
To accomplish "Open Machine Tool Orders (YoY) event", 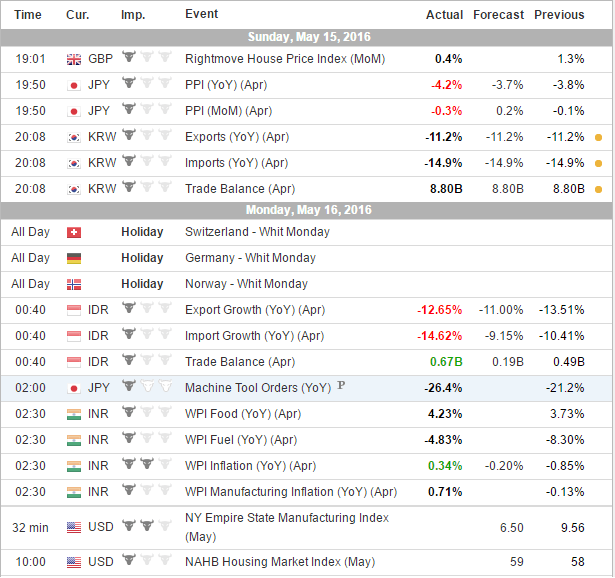I will coord(258,388).
